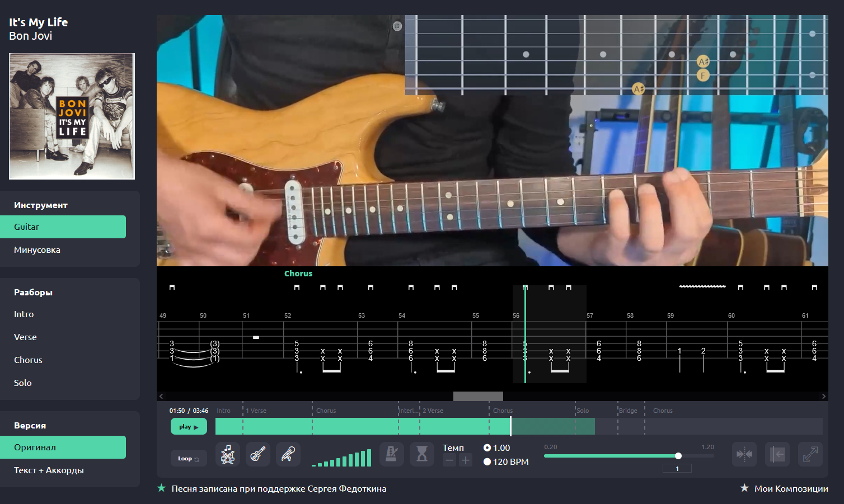Jump to the Solo marker on the timeline
Image resolution: width=844 pixels, height=504 pixels.
pyautogui.click(x=583, y=411)
